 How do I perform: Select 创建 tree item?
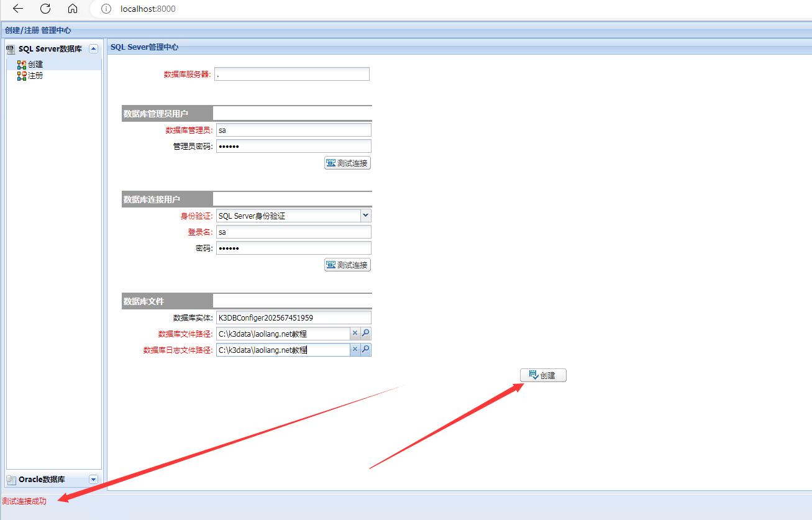point(35,64)
